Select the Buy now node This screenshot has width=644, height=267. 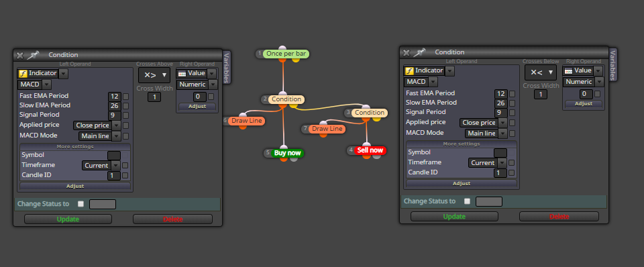click(x=288, y=153)
